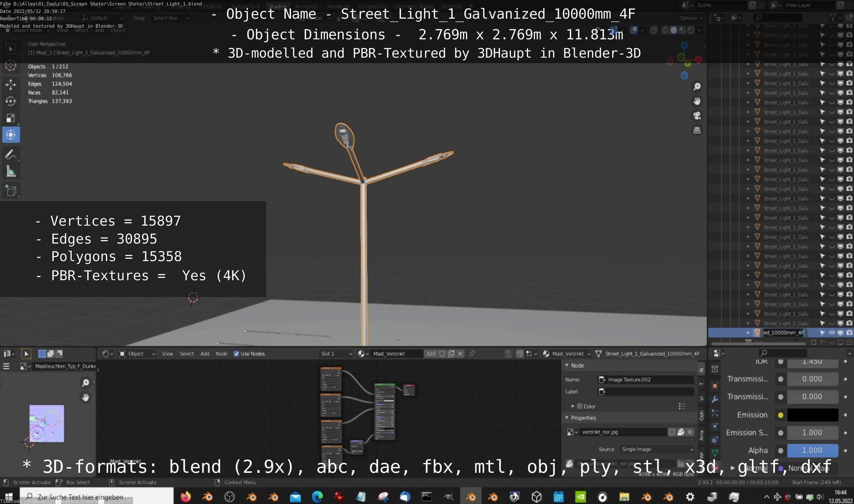Screen dimensions: 854x504
Task: Click the viewport pan hand icon
Action: tap(697, 101)
